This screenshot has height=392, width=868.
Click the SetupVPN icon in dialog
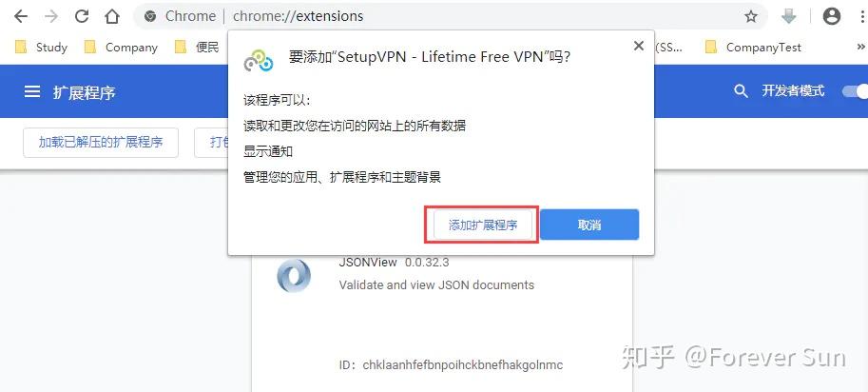pyautogui.click(x=259, y=60)
